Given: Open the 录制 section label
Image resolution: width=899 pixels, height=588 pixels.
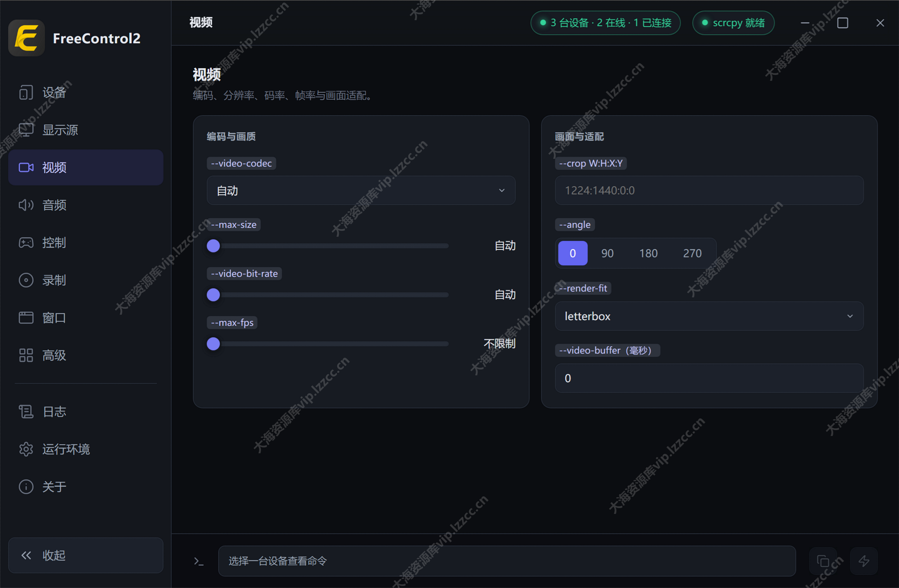Looking at the screenshot, I should click(x=54, y=280).
